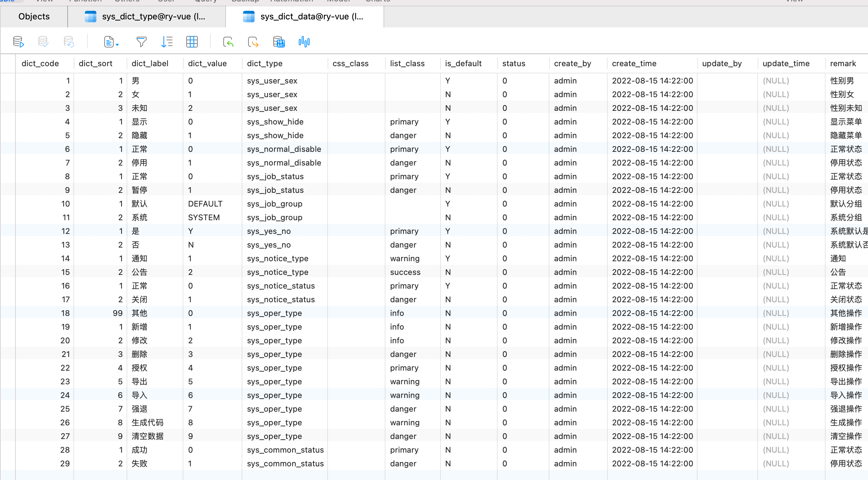Image resolution: width=868 pixels, height=480 pixels.
Task: Select the remark cell '性别未知'
Action: click(x=846, y=108)
